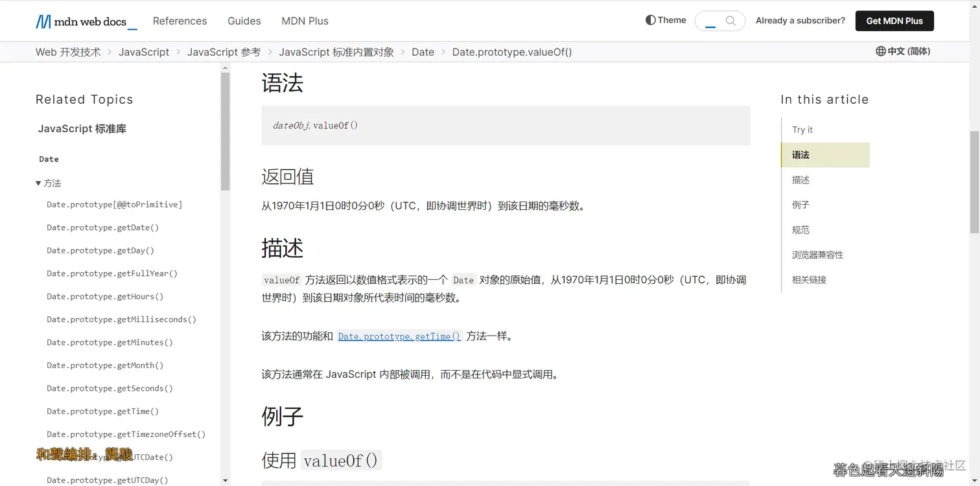Open the Guides menu

point(244,21)
